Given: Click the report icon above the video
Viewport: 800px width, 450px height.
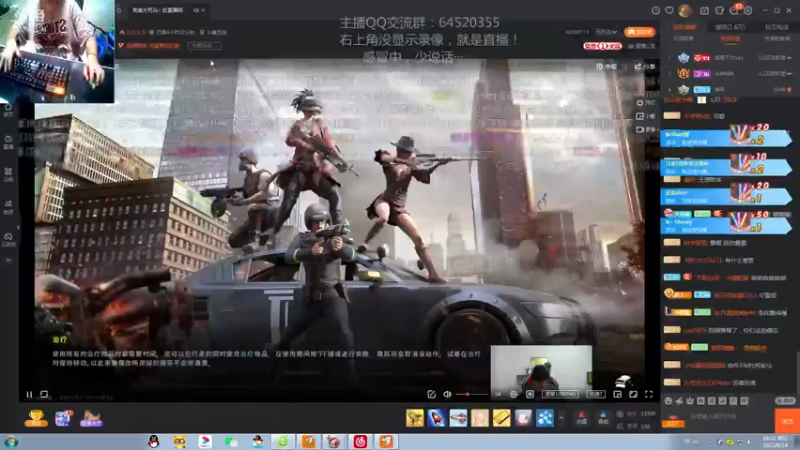Looking at the screenshot, I should (x=607, y=66).
